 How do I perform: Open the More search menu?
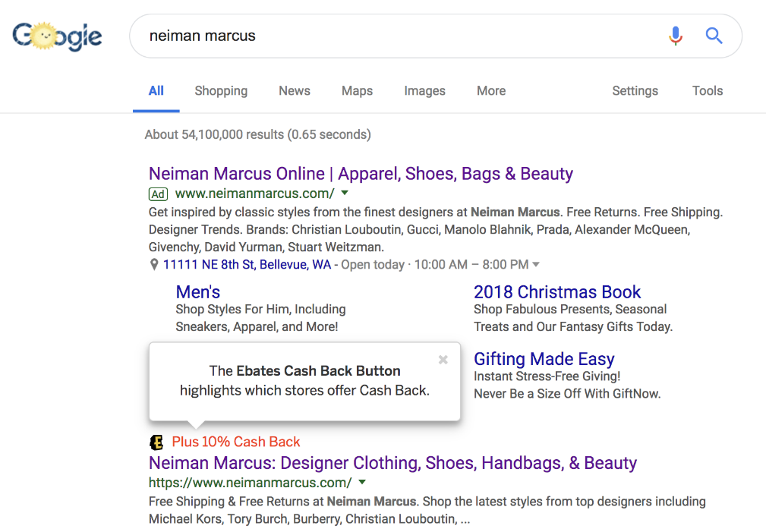(x=491, y=91)
